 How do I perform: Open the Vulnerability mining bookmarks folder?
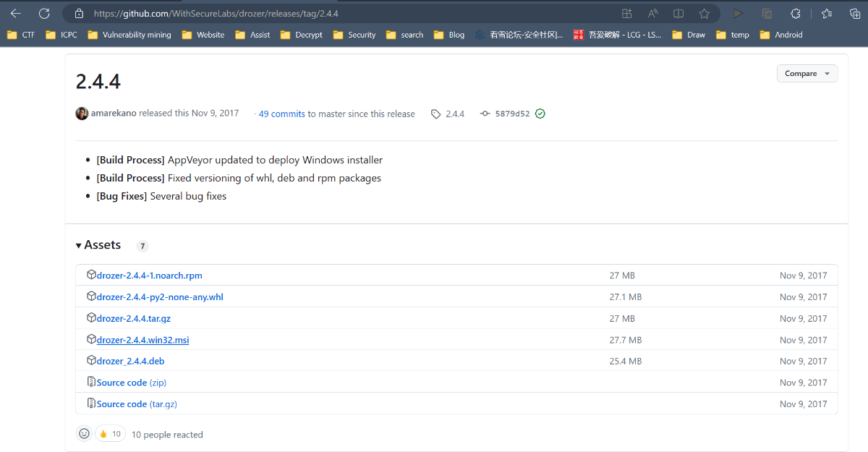point(129,35)
